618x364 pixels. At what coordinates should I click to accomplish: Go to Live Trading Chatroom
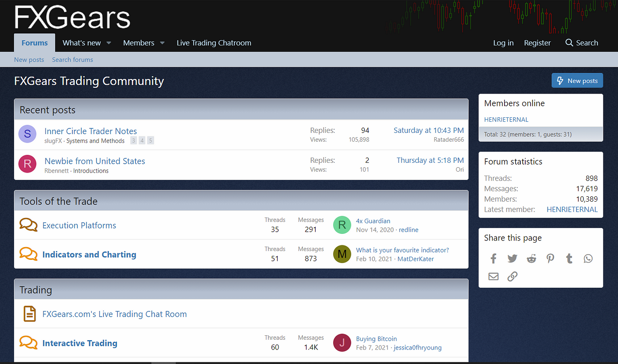tap(214, 43)
